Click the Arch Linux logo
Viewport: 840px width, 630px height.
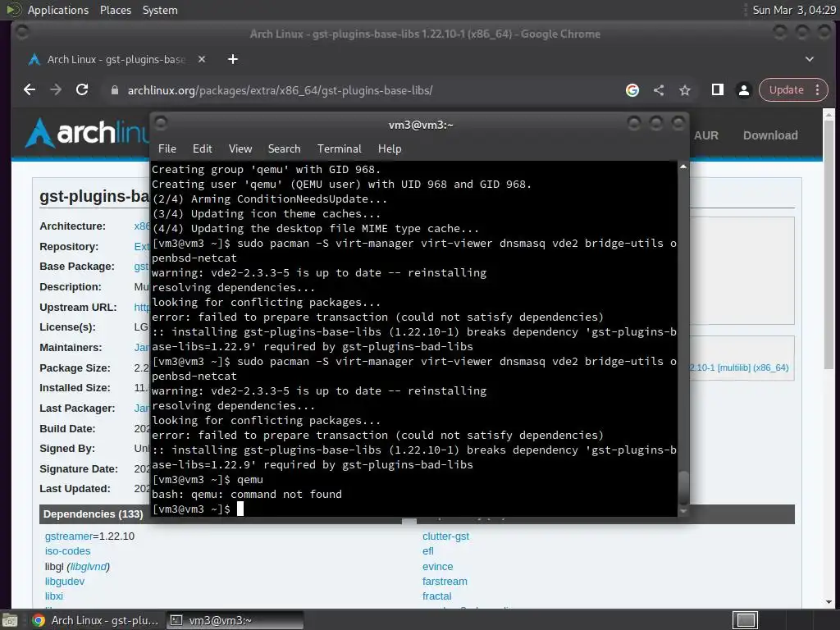(x=87, y=132)
